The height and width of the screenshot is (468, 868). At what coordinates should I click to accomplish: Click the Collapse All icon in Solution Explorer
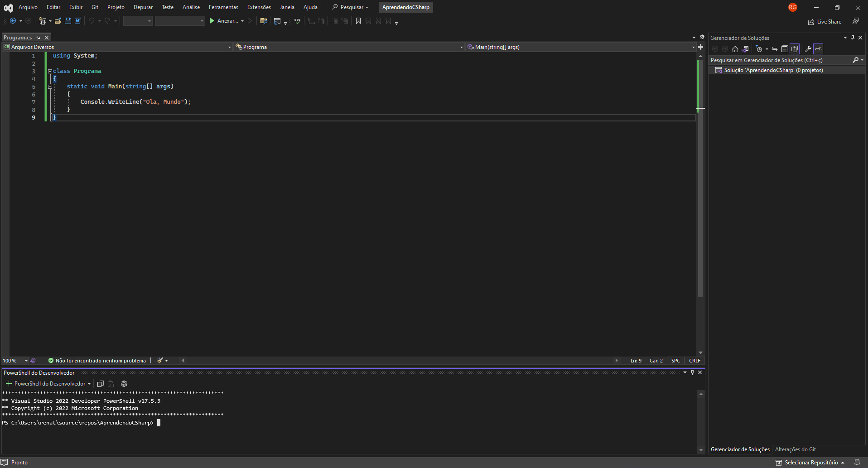pyautogui.click(x=785, y=49)
